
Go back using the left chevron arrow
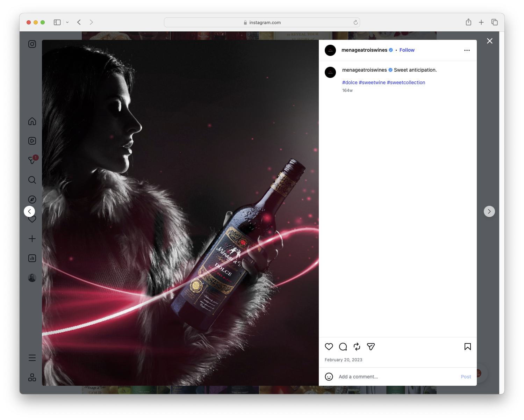(29, 211)
